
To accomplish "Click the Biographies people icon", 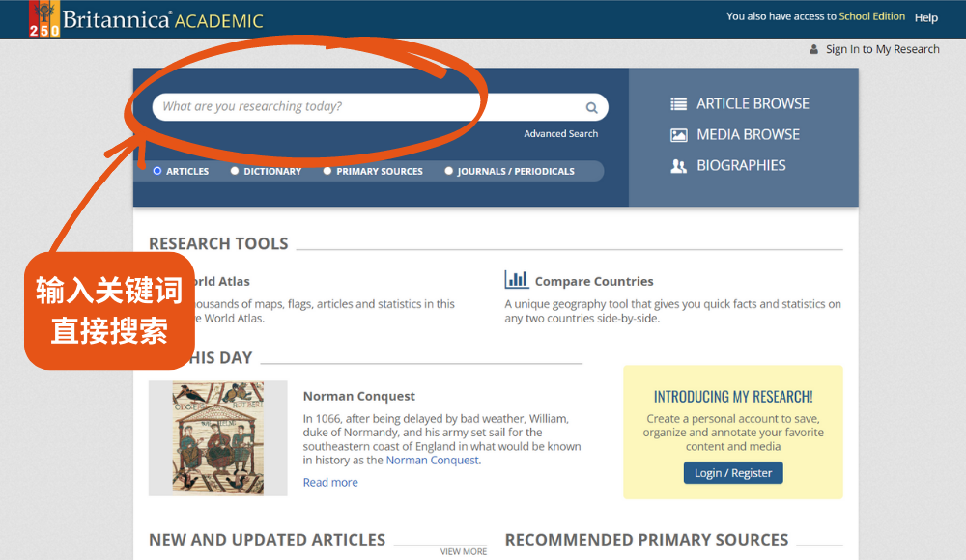I will 678,166.
